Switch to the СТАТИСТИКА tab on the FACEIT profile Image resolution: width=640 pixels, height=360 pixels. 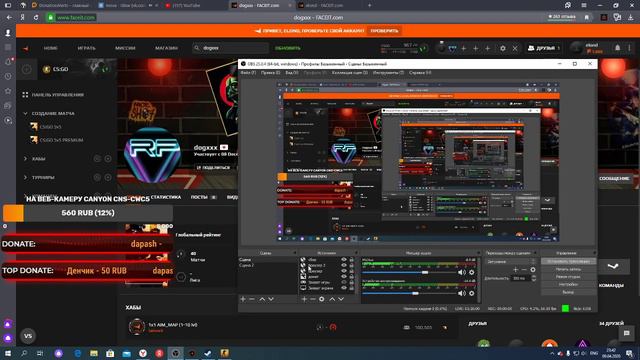166,197
